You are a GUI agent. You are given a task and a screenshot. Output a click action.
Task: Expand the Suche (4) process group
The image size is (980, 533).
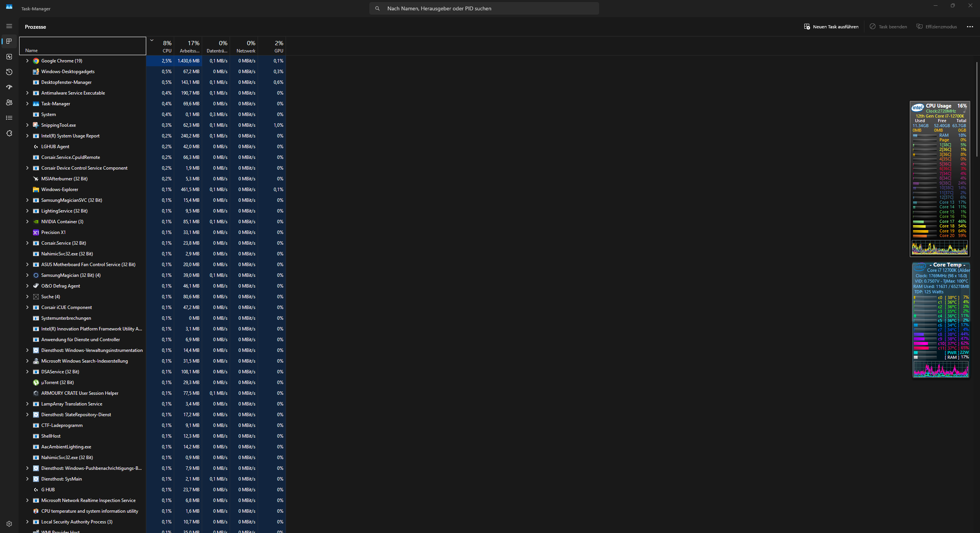[27, 296]
